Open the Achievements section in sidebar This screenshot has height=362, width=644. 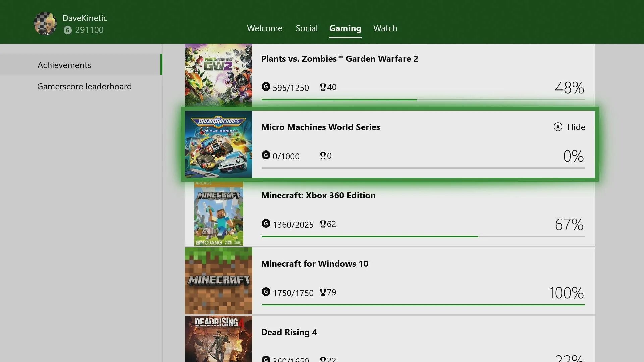coord(64,65)
